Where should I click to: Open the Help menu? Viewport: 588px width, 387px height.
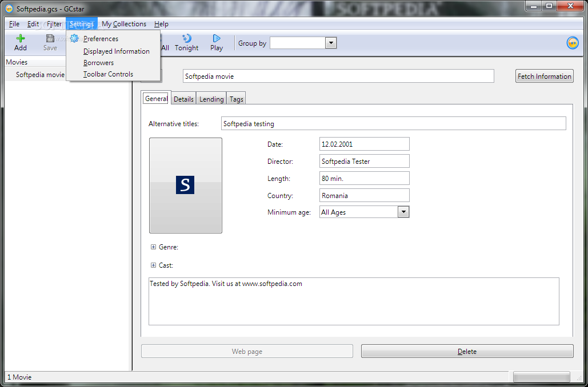tap(161, 24)
